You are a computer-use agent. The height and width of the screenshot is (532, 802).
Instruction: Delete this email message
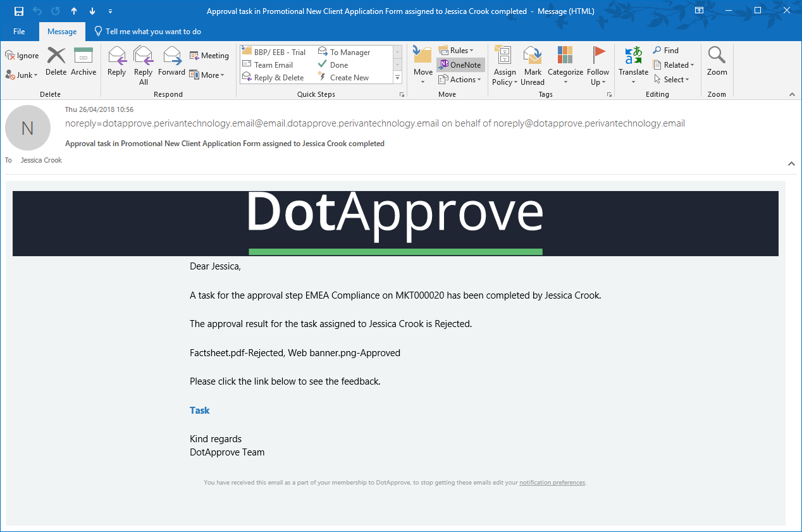click(56, 62)
